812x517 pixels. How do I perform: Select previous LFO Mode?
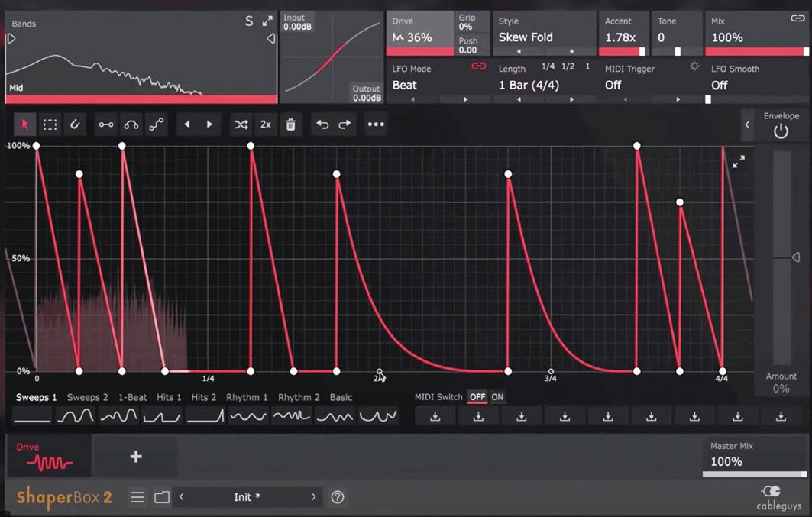tap(412, 99)
